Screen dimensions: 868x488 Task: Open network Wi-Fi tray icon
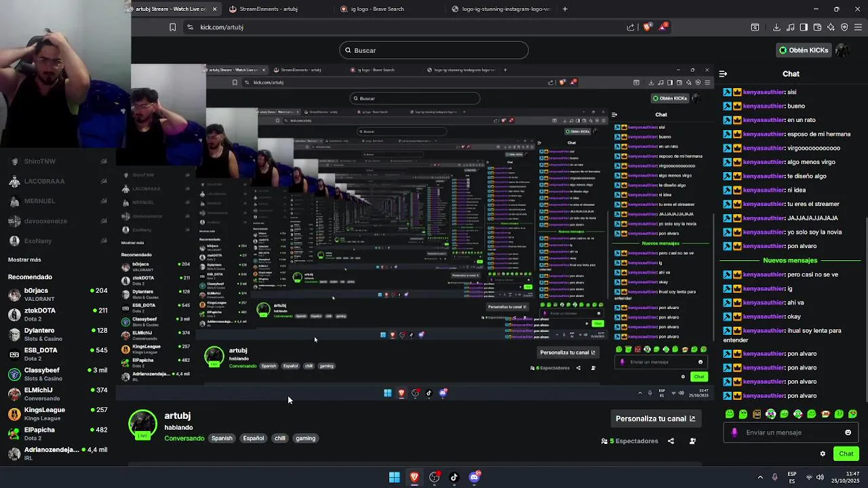[x=808, y=477]
